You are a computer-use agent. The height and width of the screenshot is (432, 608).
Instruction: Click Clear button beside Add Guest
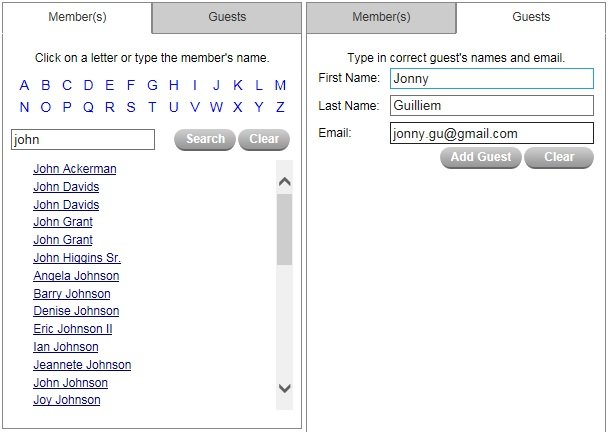pyautogui.click(x=558, y=157)
